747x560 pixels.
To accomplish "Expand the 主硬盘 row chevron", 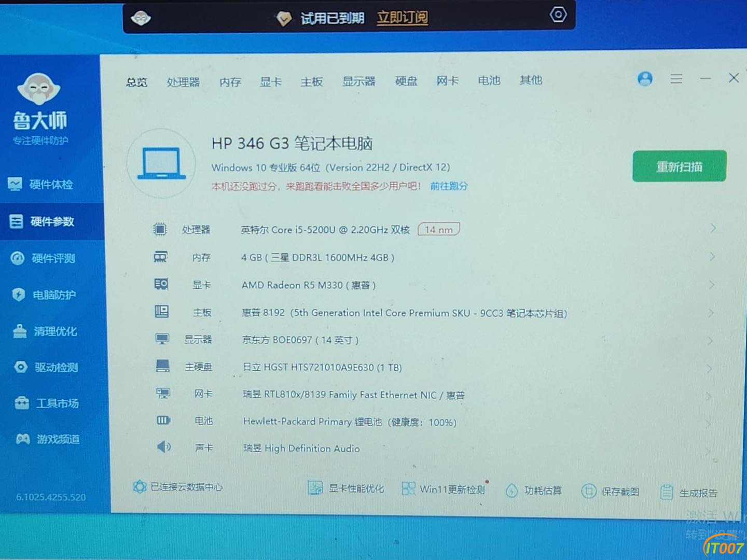I will 709,369.
